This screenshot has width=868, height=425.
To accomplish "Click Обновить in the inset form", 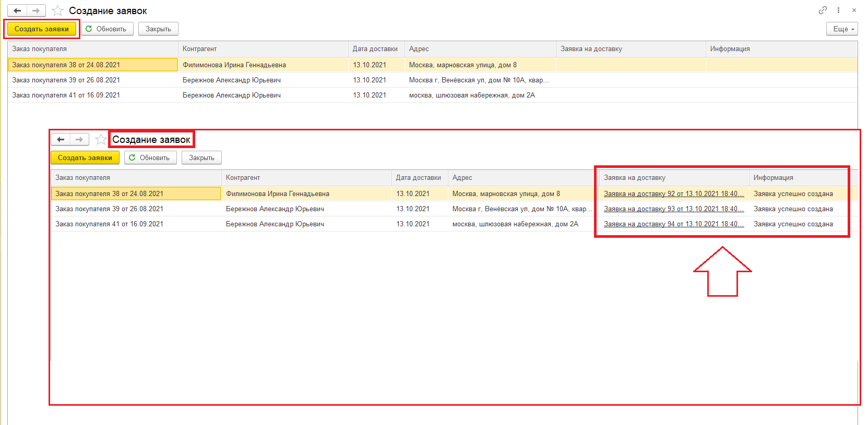I will pos(150,157).
